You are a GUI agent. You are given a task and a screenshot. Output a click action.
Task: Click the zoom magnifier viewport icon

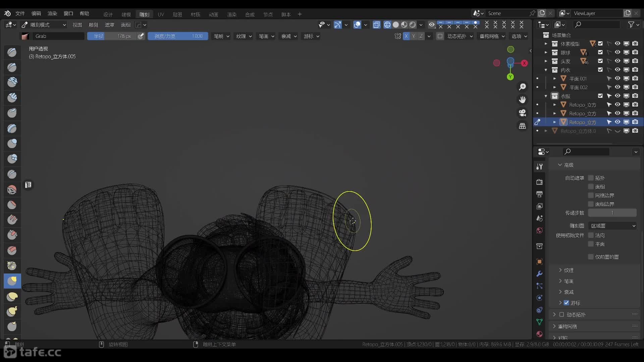point(522,87)
